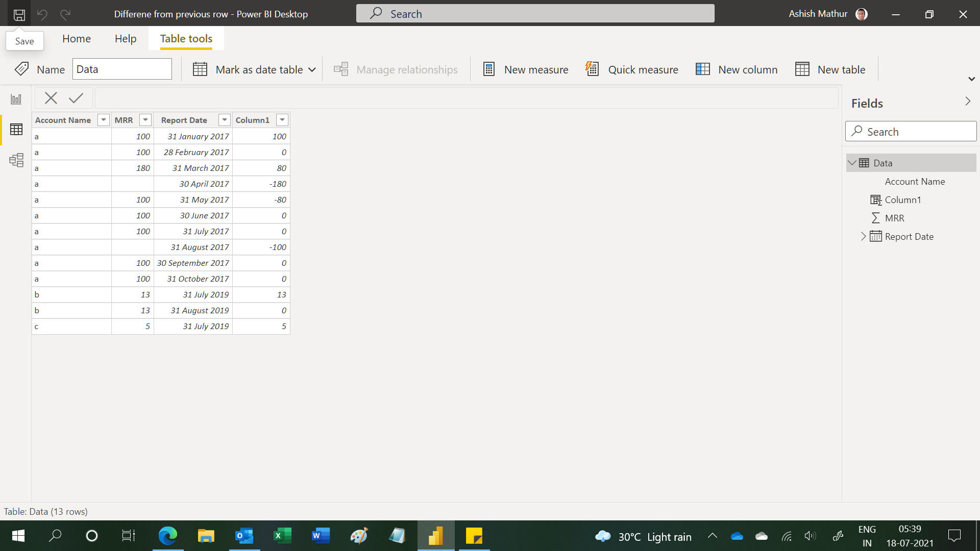Open the Home tab
Viewport: 980px width, 551px height.
click(x=77, y=39)
